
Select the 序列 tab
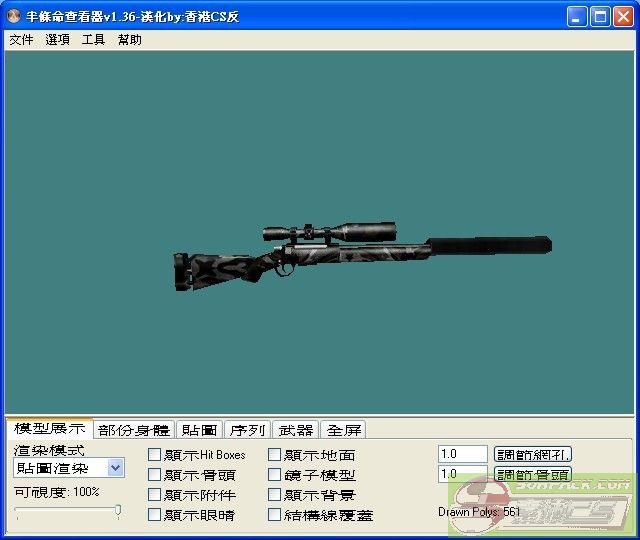(x=247, y=430)
